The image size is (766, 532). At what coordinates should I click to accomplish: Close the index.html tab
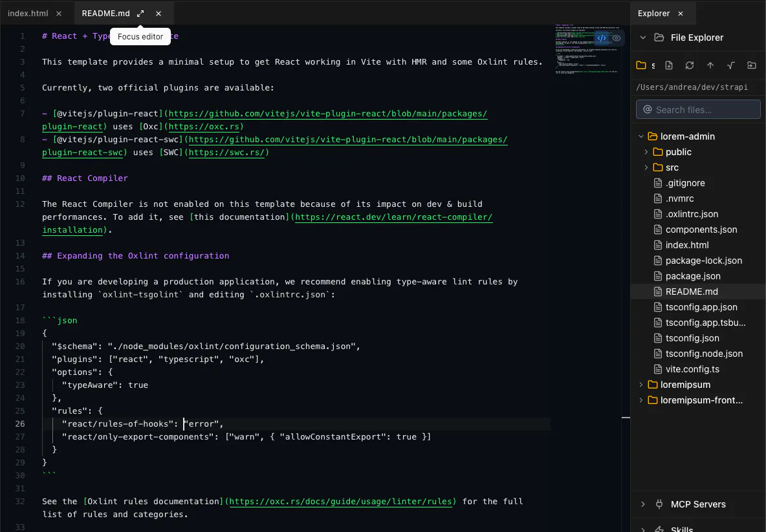click(x=59, y=14)
